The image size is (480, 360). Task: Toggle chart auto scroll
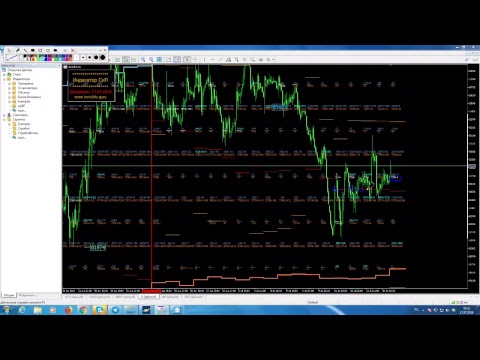168,59
